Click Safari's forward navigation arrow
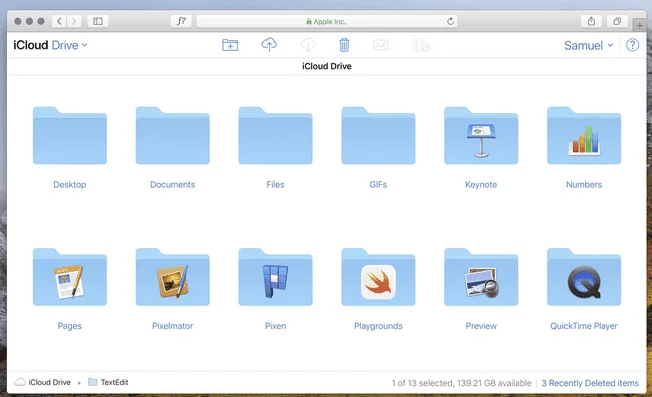Screen dimensions: 652x397 coord(74,21)
